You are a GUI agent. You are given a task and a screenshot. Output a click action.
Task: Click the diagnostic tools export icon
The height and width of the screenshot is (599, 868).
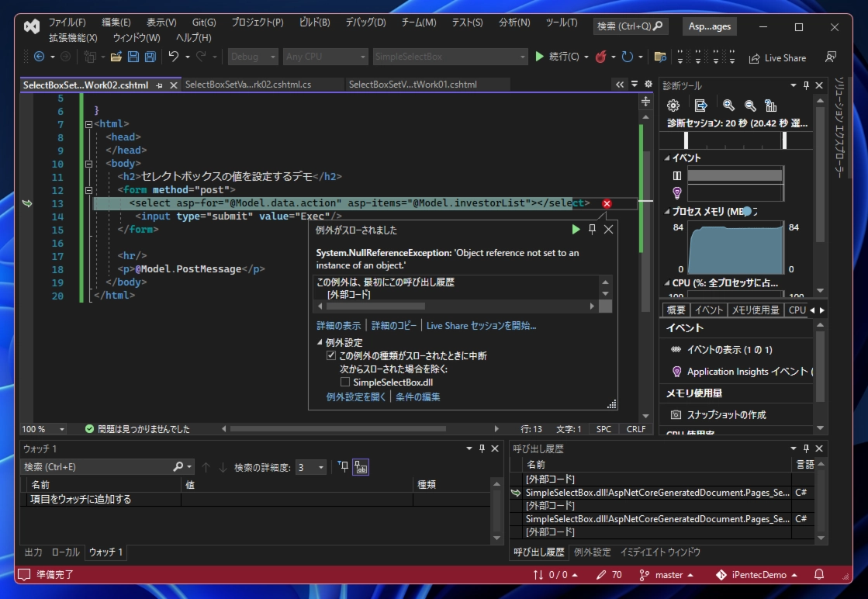[x=700, y=106]
